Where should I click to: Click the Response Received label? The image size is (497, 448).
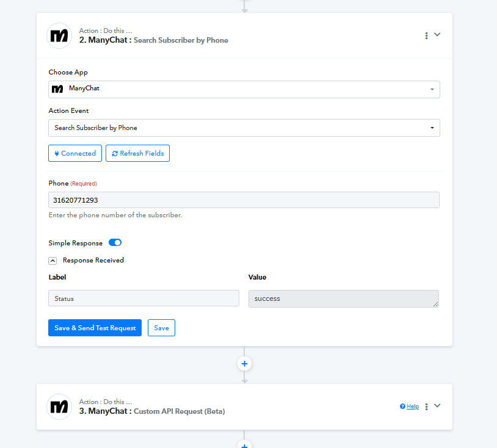93,260
